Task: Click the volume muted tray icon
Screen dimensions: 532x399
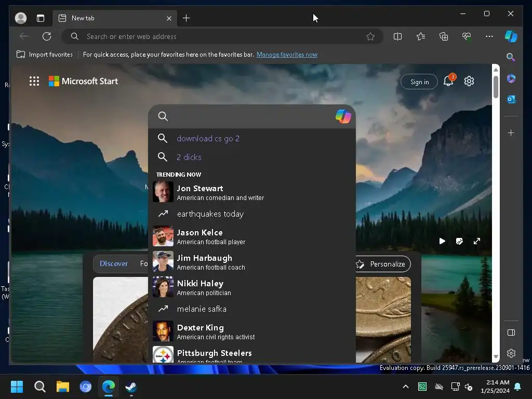Action: [469, 387]
